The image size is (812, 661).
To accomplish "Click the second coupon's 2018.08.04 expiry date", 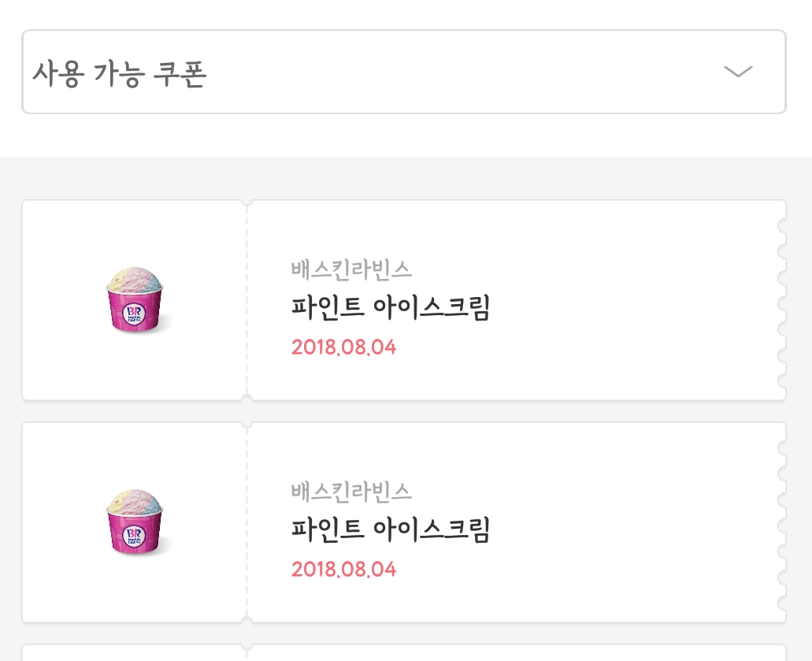I will (343, 569).
